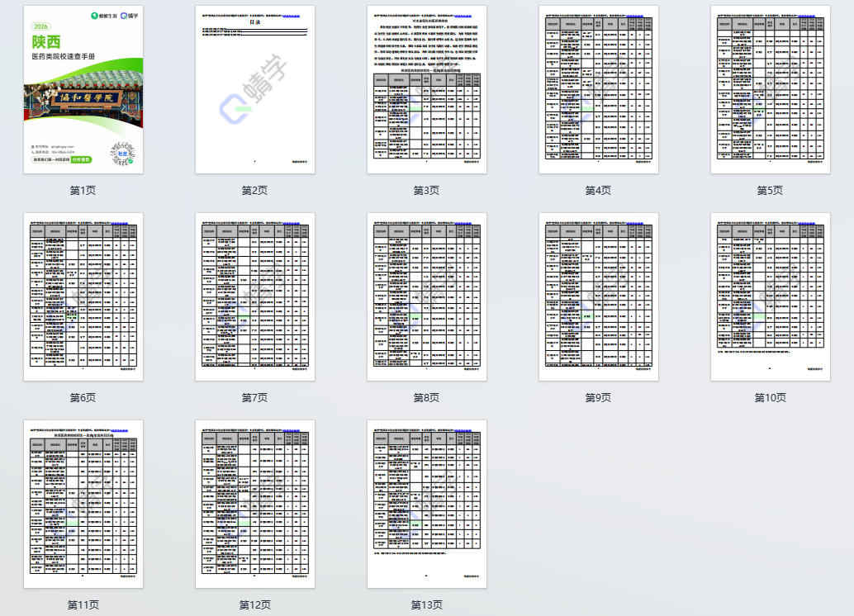Click the 第11页 label
854x616 pixels.
[x=83, y=604]
